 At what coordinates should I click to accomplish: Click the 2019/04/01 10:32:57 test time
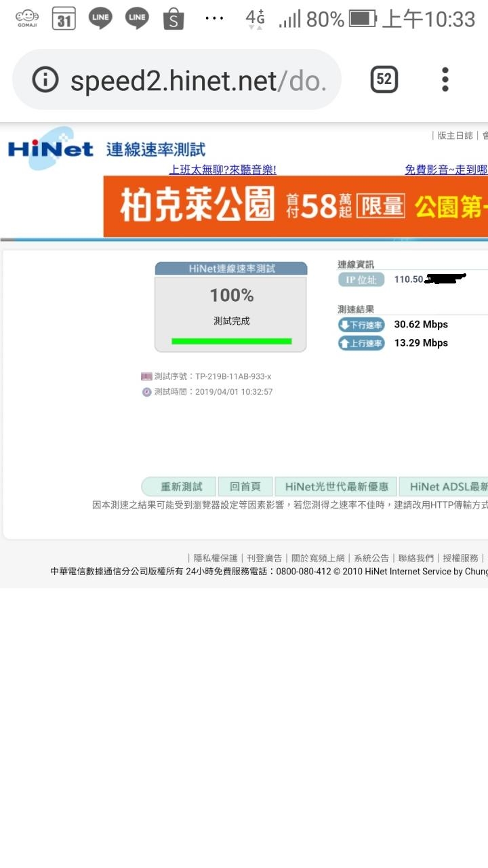(234, 392)
